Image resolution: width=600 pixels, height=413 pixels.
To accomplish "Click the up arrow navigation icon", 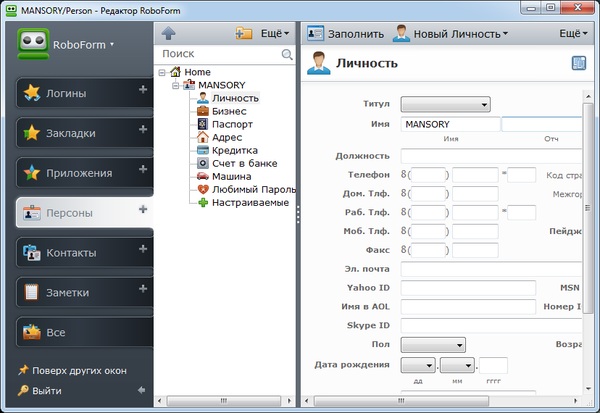I will [x=169, y=33].
